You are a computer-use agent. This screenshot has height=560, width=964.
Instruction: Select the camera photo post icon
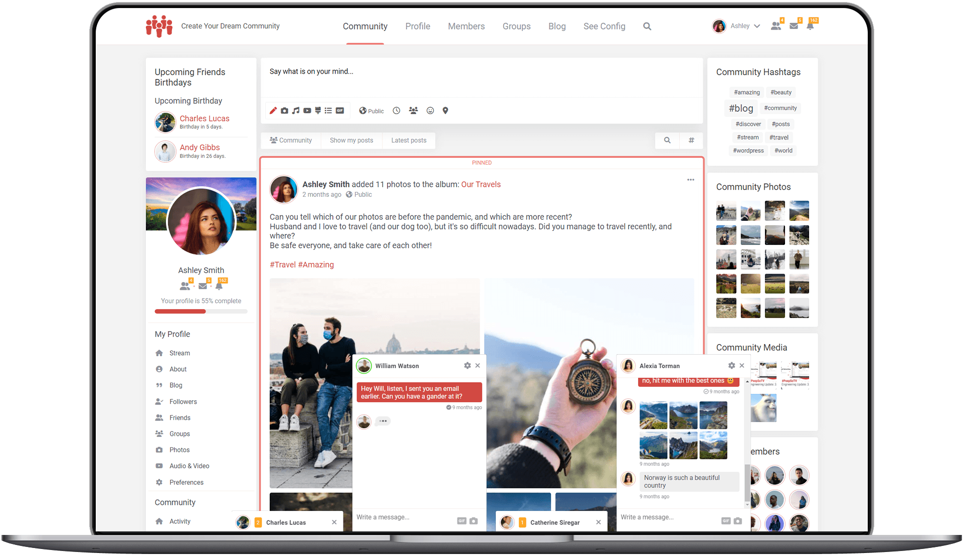pos(284,111)
